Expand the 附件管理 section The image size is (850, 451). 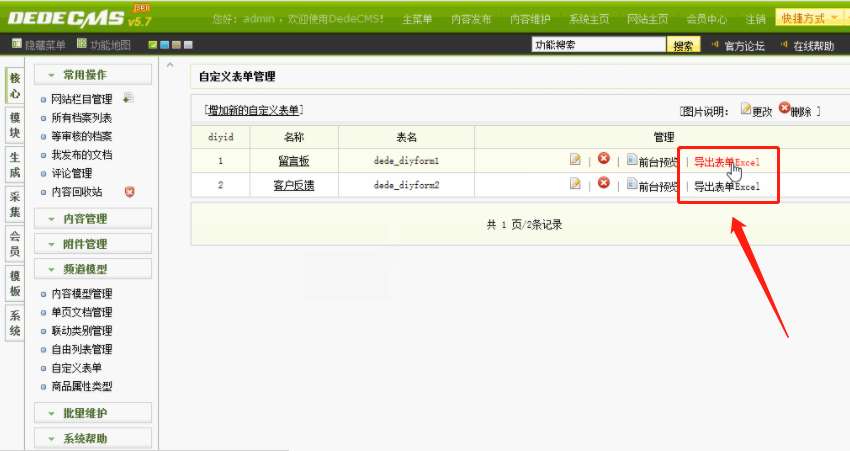pos(93,244)
